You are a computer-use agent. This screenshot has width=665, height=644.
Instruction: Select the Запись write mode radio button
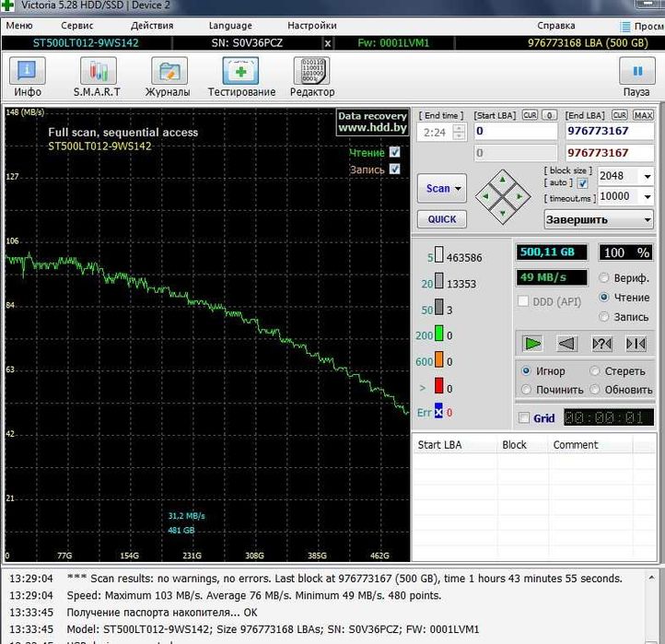(x=604, y=317)
